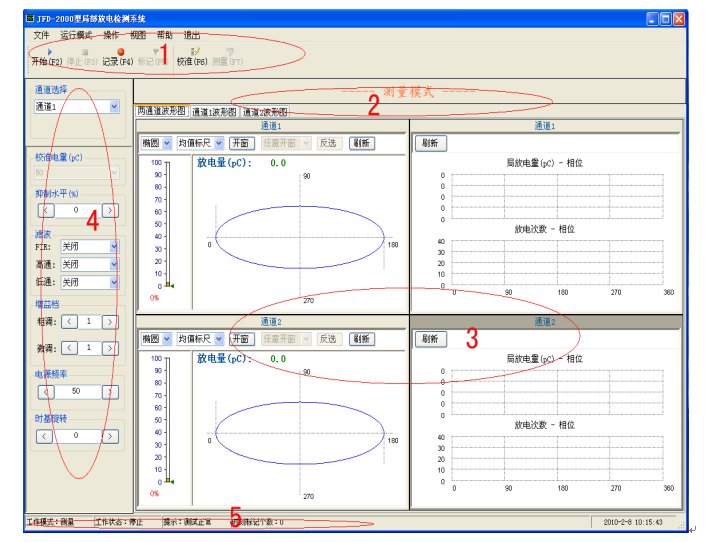This screenshot has width=714, height=542.
Task: Click the 退出 menu item
Action: coord(192,35)
